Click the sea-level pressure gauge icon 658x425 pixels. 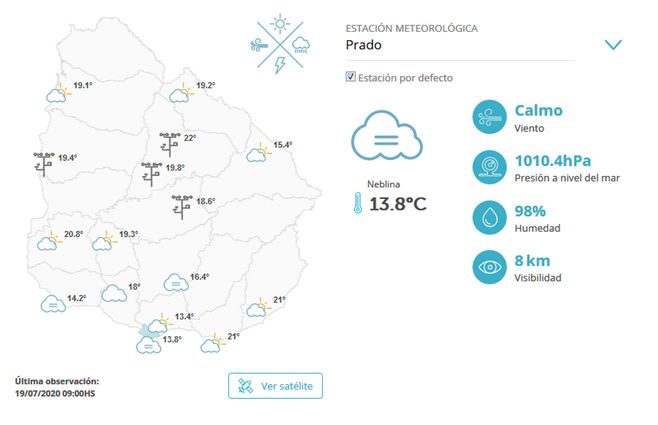click(490, 166)
